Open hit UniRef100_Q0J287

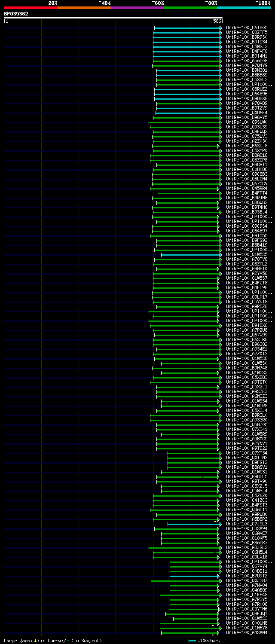247,581
